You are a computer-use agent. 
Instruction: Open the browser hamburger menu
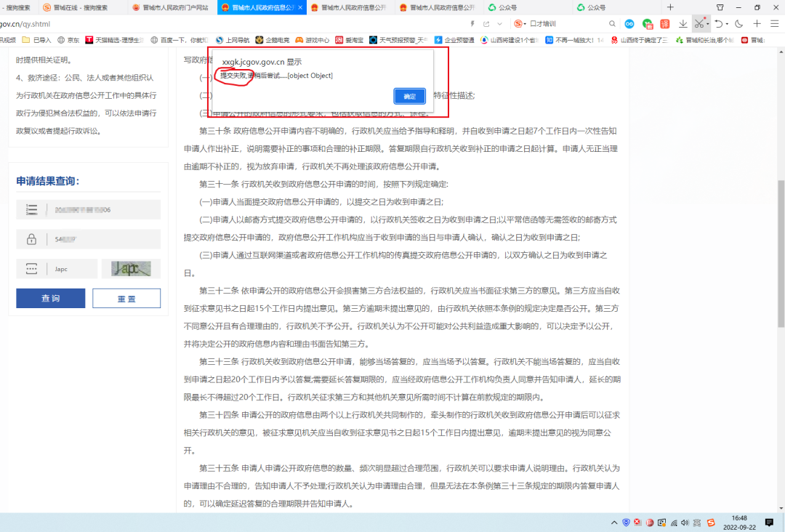pyautogui.click(x=775, y=23)
